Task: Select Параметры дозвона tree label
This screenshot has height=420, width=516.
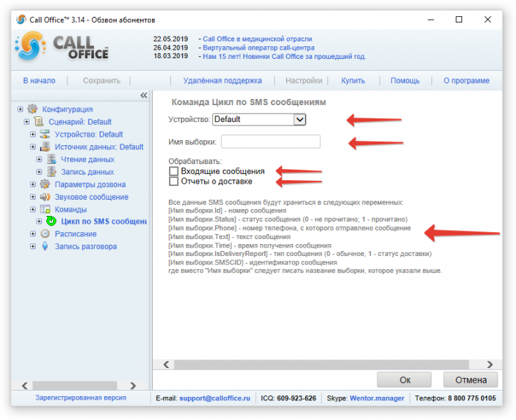Action: [x=90, y=184]
